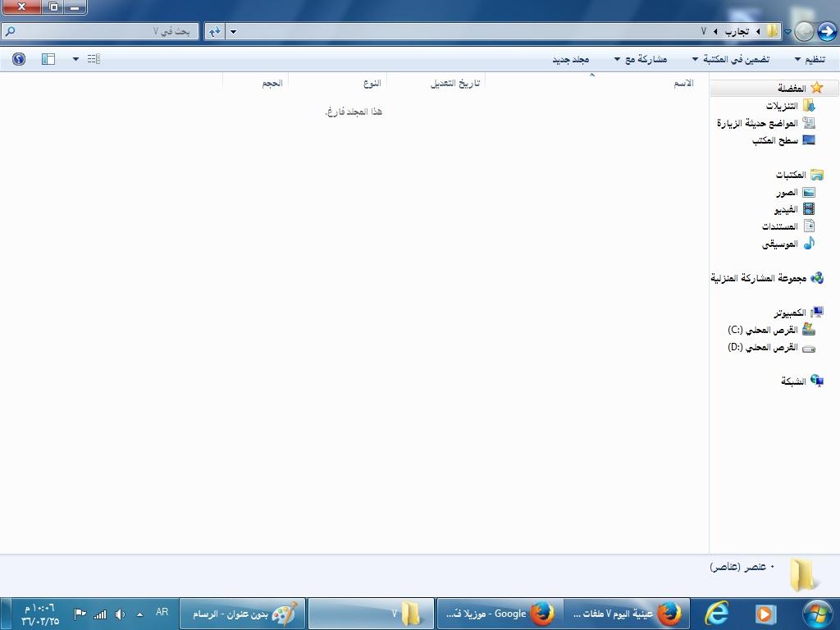Click the volume speaker tray icon

[120, 614]
